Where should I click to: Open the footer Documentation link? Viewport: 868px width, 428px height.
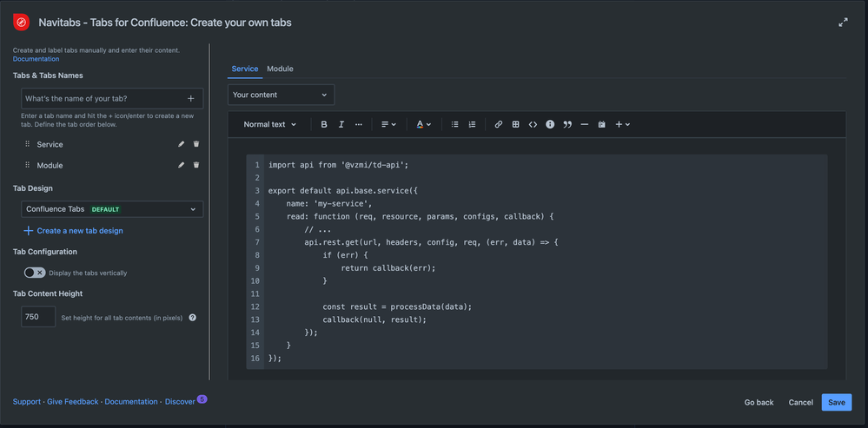click(x=131, y=401)
